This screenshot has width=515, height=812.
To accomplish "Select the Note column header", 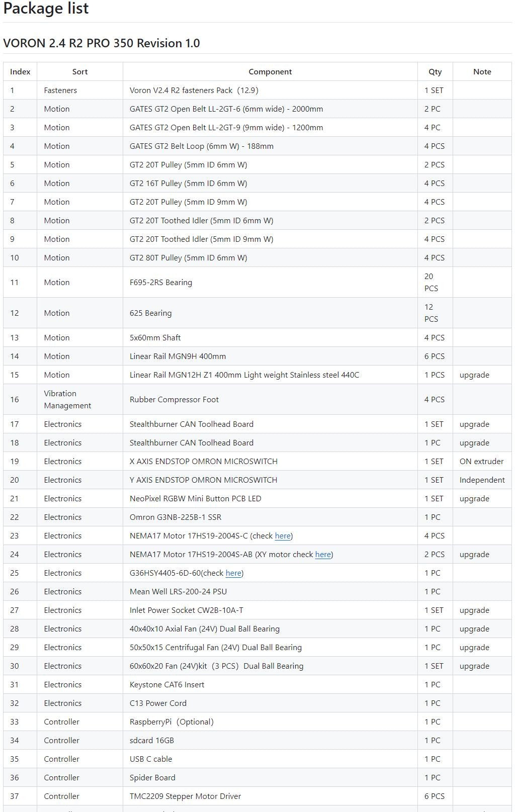I will click(482, 72).
